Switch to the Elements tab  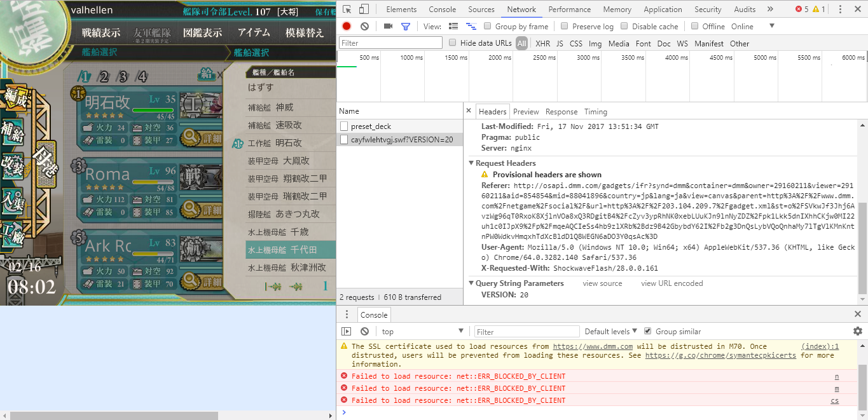click(x=401, y=10)
